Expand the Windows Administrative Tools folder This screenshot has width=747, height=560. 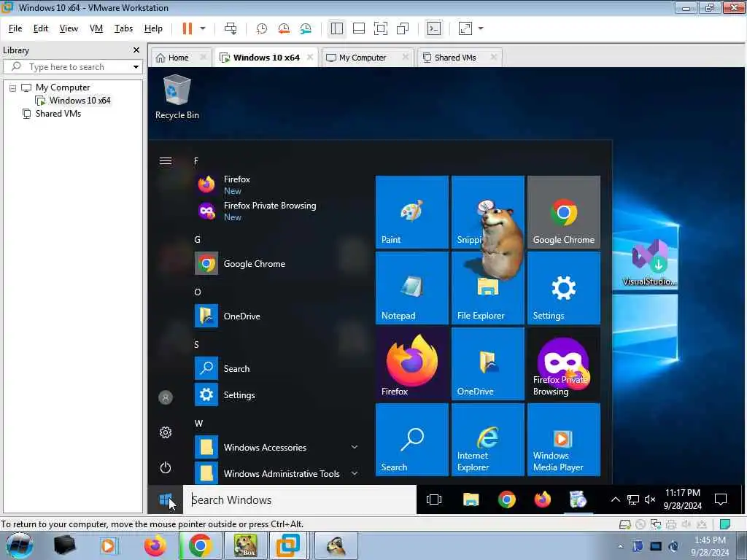click(276, 473)
